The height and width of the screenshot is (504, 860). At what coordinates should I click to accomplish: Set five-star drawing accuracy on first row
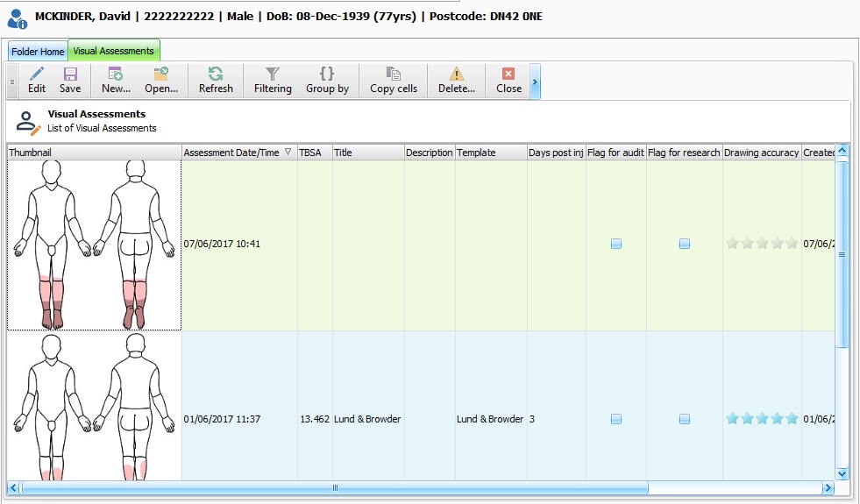coord(792,244)
